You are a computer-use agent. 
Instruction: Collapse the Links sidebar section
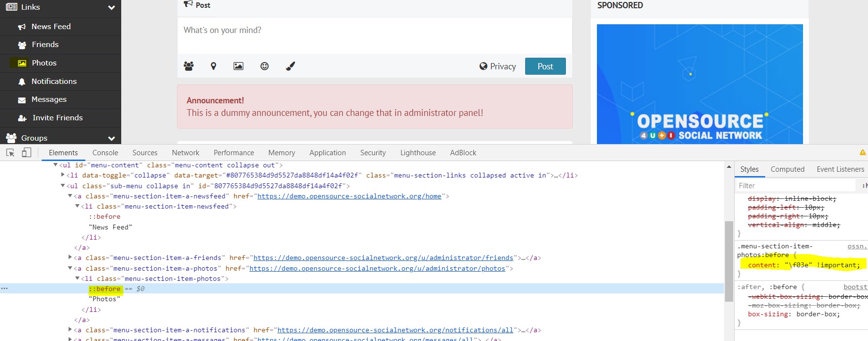[x=111, y=7]
